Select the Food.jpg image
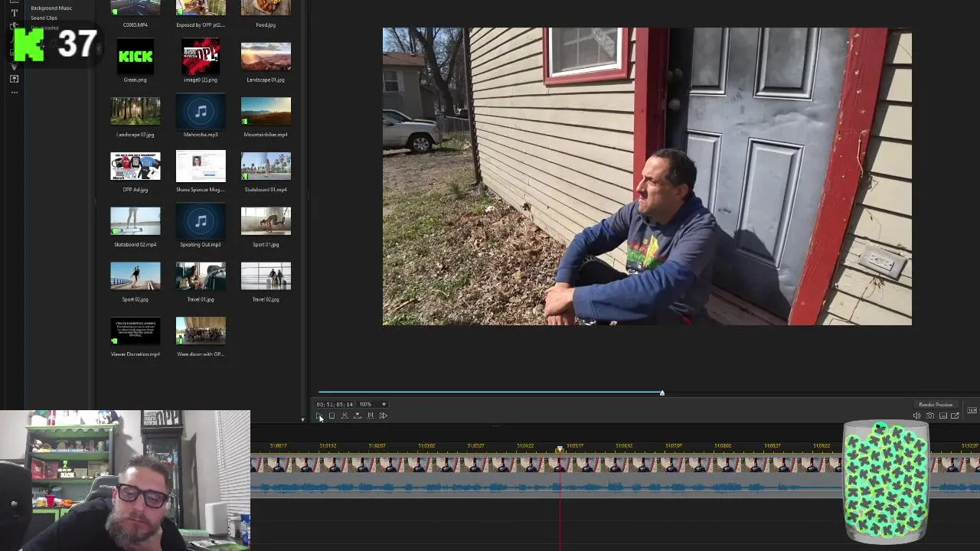Screen dimensions: 980x551 pyautogui.click(x=266, y=8)
